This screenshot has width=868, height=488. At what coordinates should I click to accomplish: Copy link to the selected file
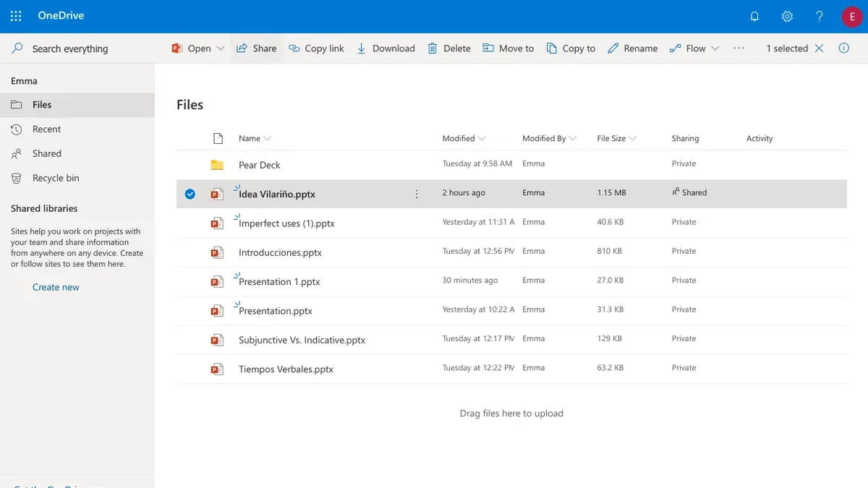316,48
